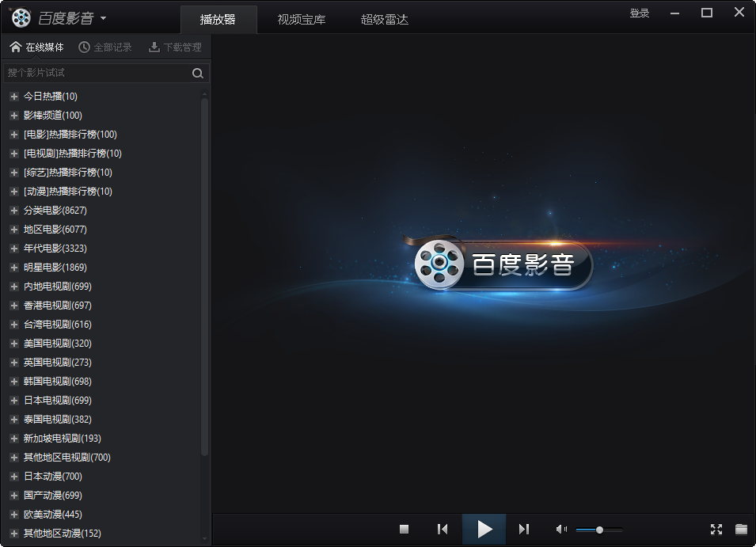Open the 百度影音 title dropdown arrow

coord(103,19)
